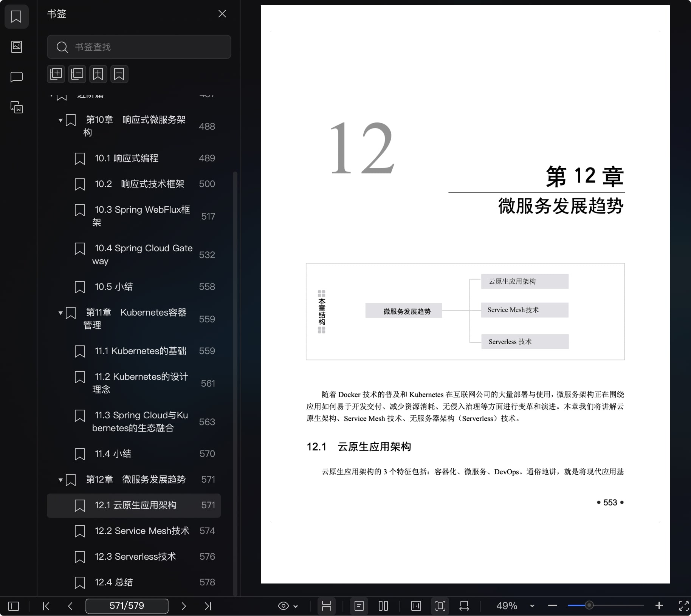
Task: Collapse the 第11章 Kubernetes容器管理 bookmark
Action: tap(60, 313)
